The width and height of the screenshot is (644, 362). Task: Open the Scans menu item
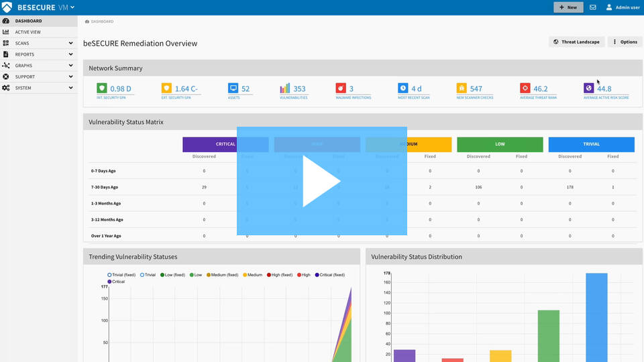point(39,43)
